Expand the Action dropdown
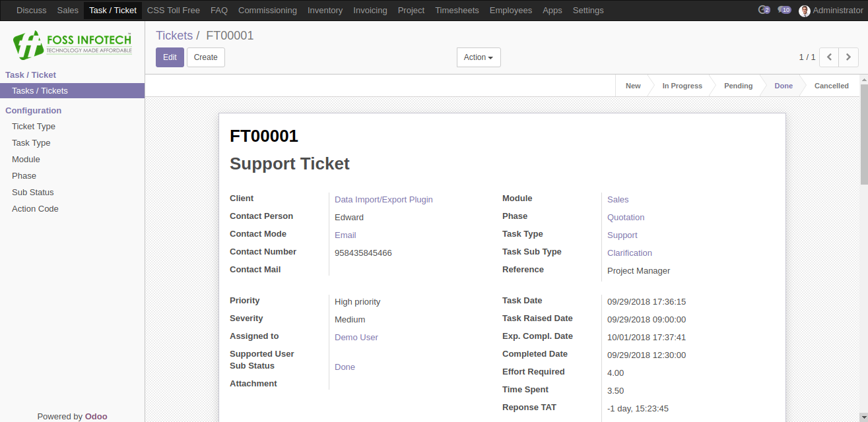Image resolution: width=868 pixels, height=422 pixels. click(x=479, y=57)
